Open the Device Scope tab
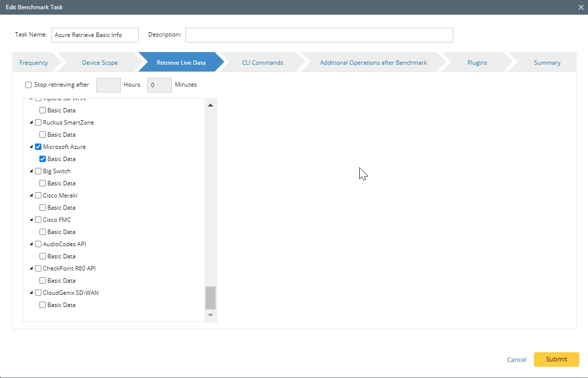The image size is (588, 378). [99, 62]
